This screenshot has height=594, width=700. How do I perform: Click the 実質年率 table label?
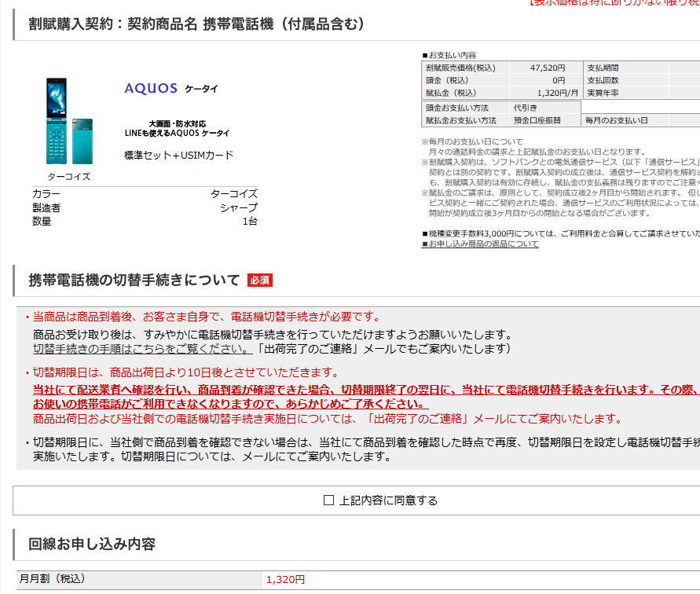(603, 93)
